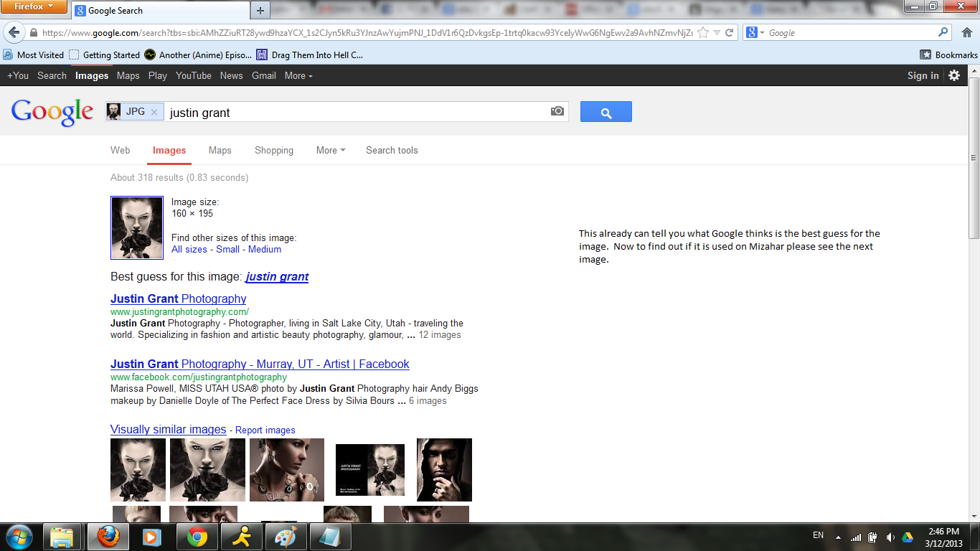980x551 pixels.
Task: Open Gmail in Google bar
Action: 264,75
